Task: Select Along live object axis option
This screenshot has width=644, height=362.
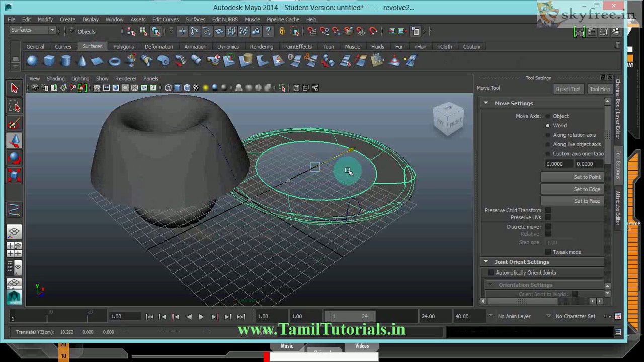Action: point(548,144)
